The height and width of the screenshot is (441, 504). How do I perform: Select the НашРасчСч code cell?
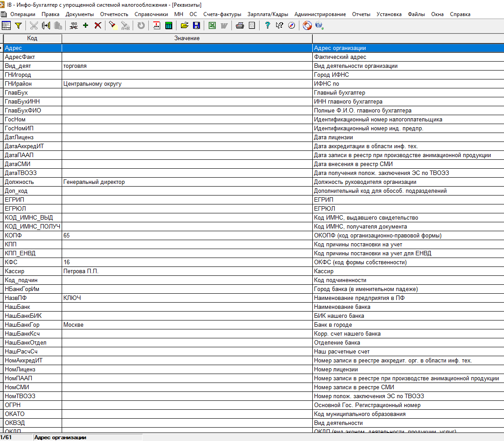(33, 351)
